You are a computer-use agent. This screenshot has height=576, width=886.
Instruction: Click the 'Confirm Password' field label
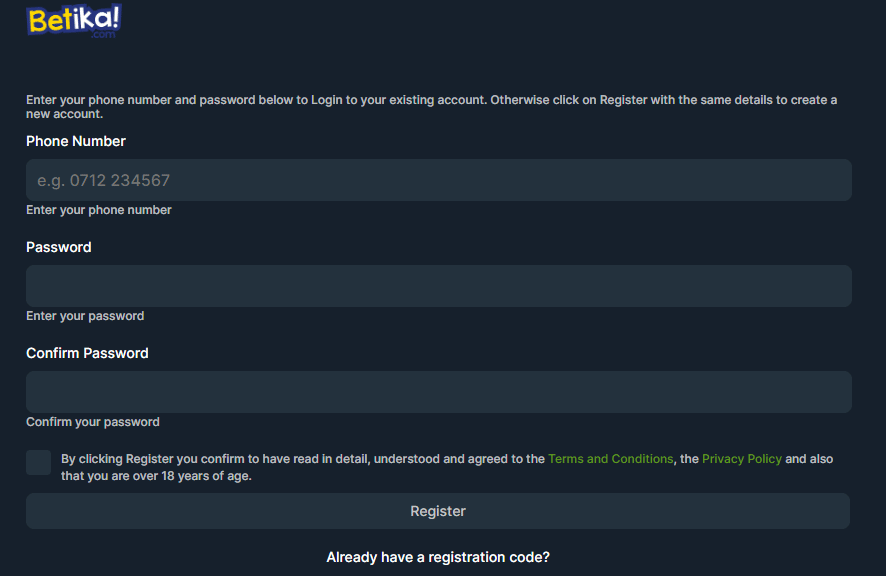(x=87, y=353)
